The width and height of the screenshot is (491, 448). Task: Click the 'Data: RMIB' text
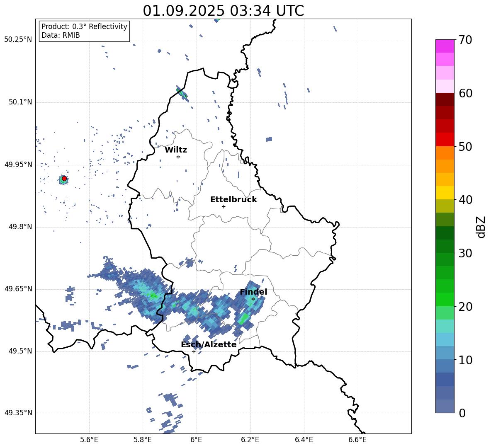[61, 35]
